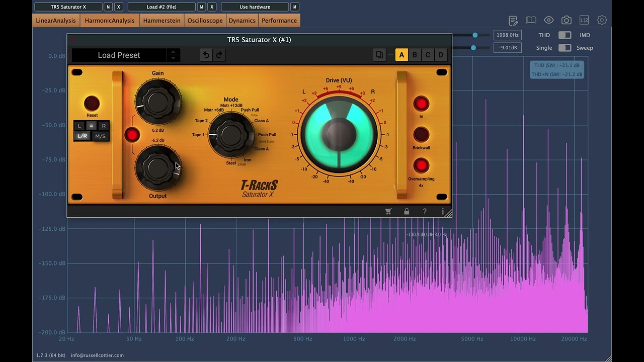Switch to L/R processing mode

[82, 136]
